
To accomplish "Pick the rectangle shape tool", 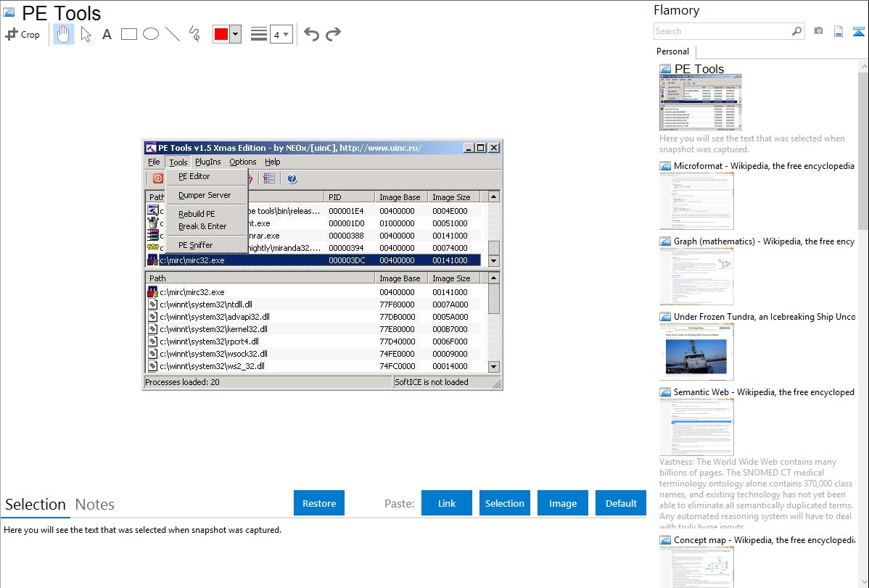I will [x=128, y=34].
